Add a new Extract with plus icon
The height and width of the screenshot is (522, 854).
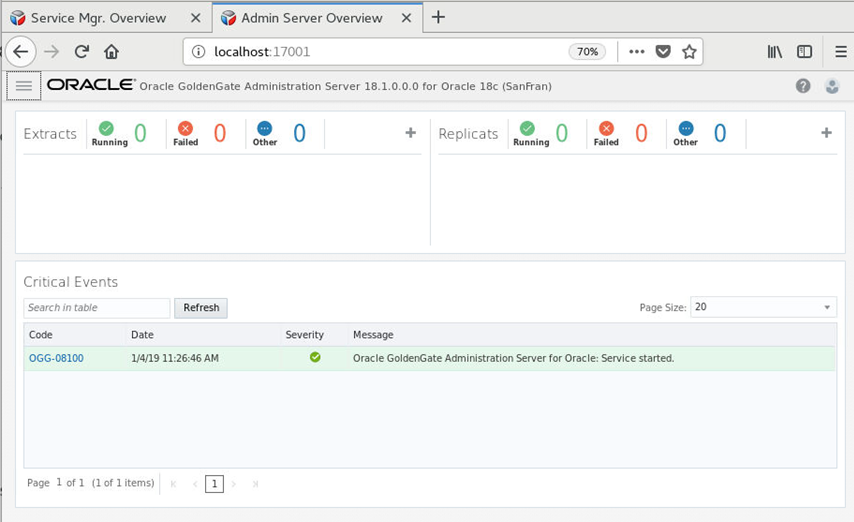click(x=411, y=133)
